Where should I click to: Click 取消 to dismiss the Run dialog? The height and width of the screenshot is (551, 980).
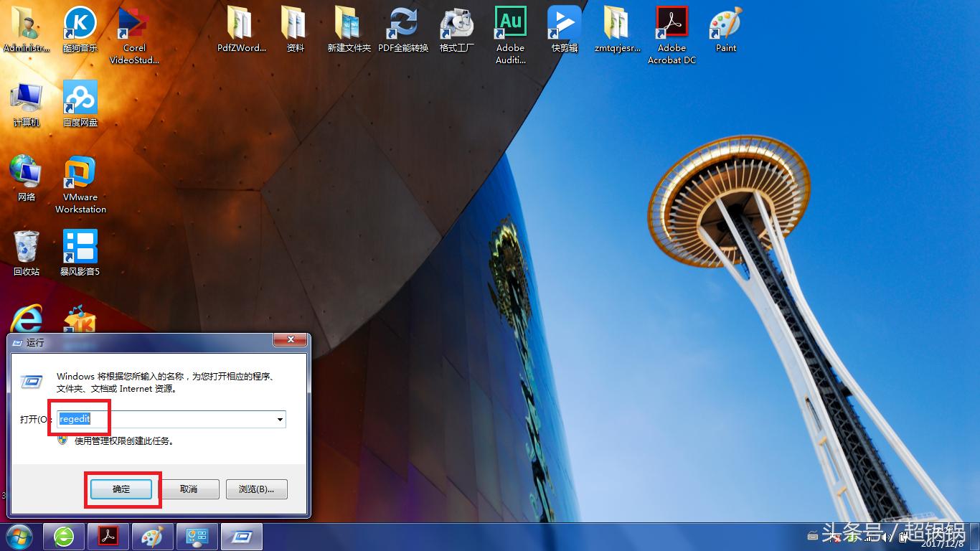189,489
